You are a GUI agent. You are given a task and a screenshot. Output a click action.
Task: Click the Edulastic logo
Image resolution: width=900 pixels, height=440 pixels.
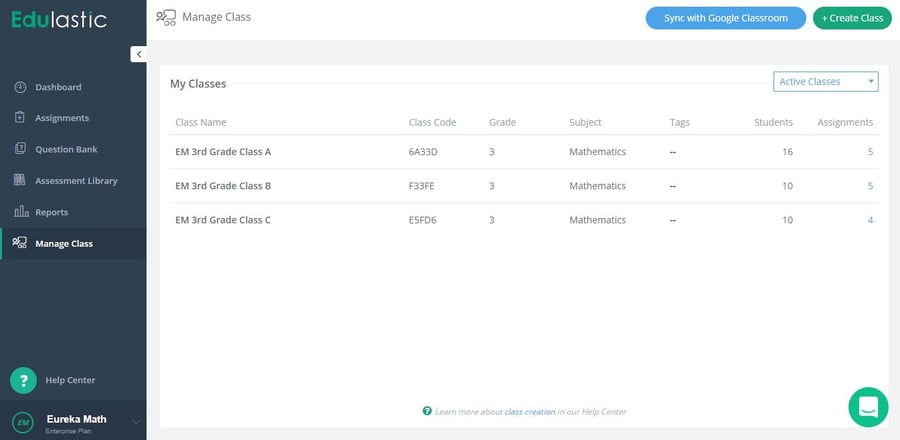[58, 19]
